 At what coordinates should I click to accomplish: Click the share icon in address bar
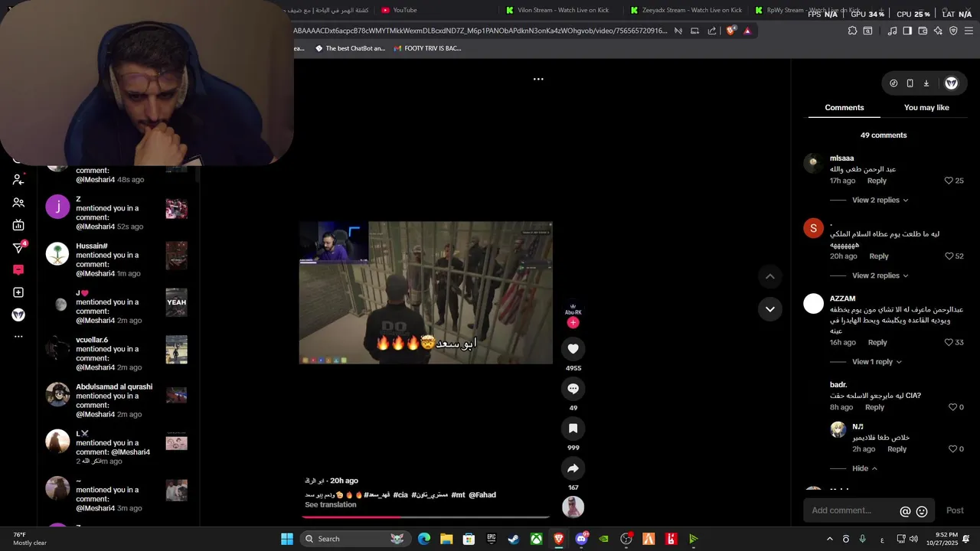click(x=712, y=31)
